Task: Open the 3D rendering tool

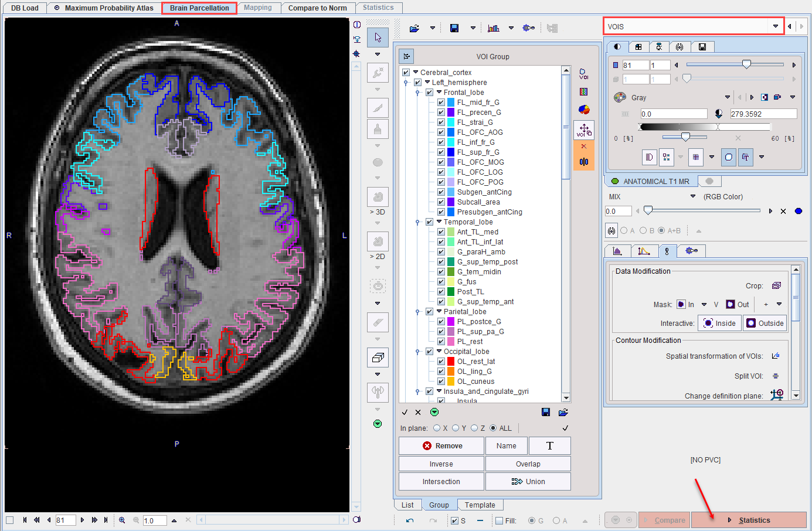Action: (378, 197)
